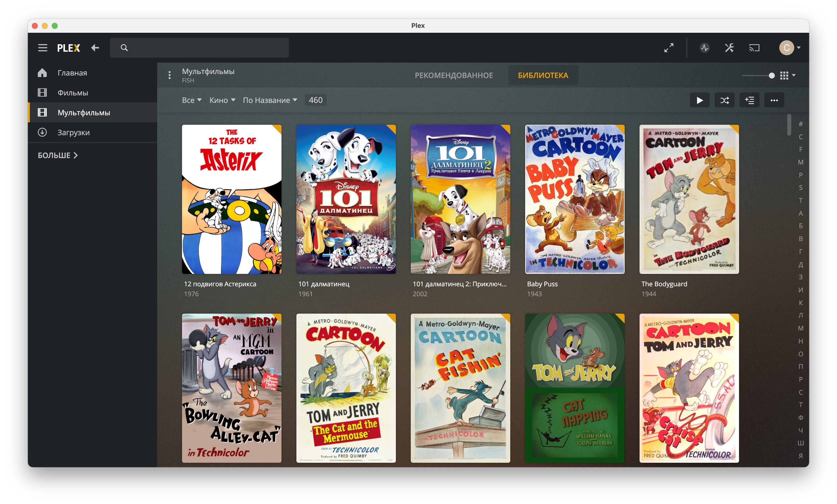Open the settings wrench icon
837x504 pixels.
[x=729, y=48]
